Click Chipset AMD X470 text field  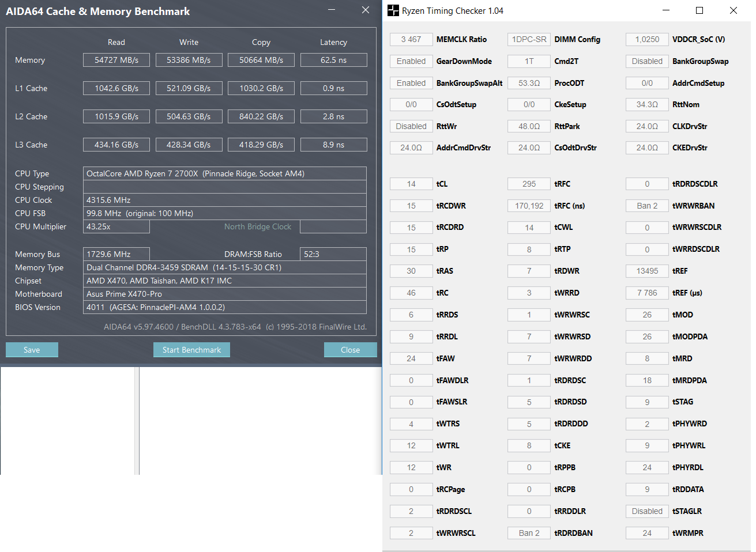pyautogui.click(x=225, y=281)
